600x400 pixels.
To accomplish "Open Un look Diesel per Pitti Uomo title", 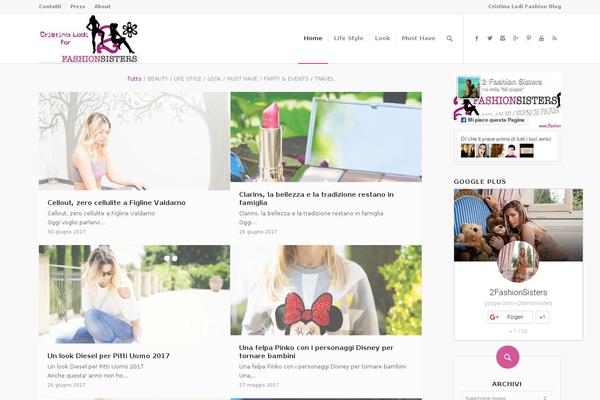I will tap(108, 356).
